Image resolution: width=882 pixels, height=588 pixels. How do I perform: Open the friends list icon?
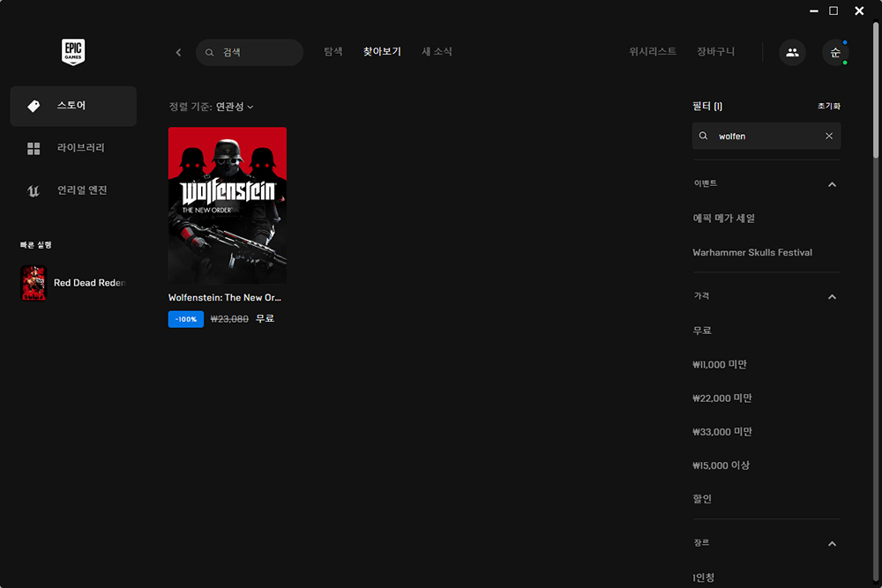[x=792, y=52]
